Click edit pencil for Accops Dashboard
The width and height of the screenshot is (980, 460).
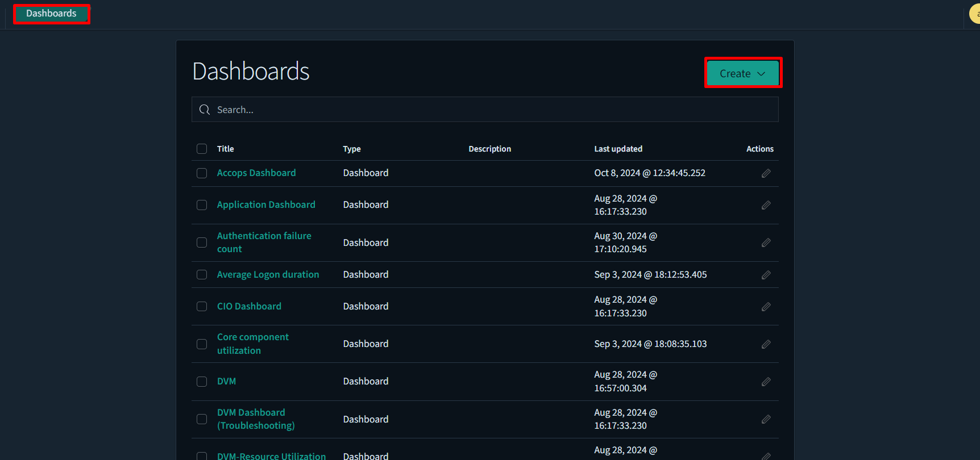click(x=766, y=173)
